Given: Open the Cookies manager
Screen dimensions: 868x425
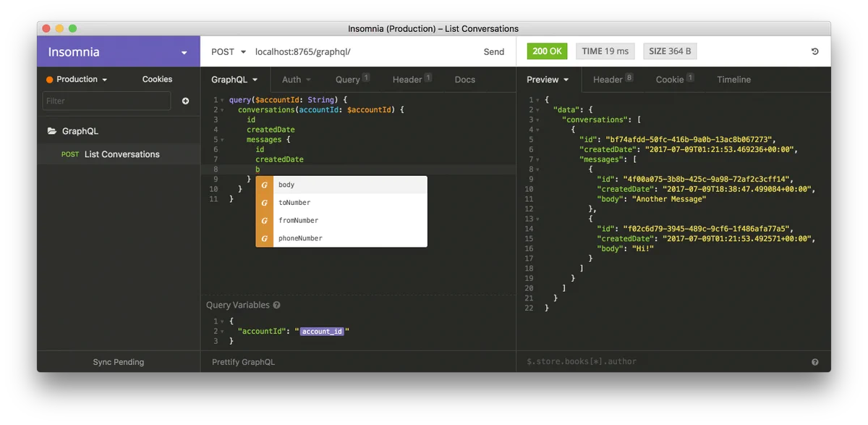Looking at the screenshot, I should [157, 80].
